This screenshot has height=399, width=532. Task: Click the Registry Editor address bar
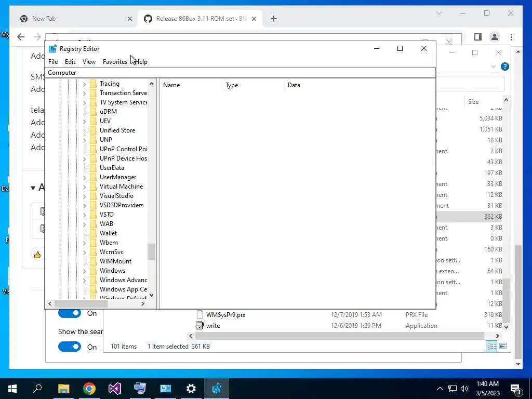pyautogui.click(x=240, y=73)
